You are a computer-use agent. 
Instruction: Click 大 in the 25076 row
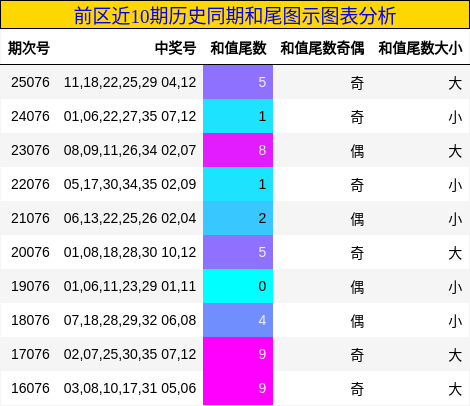[x=455, y=83]
